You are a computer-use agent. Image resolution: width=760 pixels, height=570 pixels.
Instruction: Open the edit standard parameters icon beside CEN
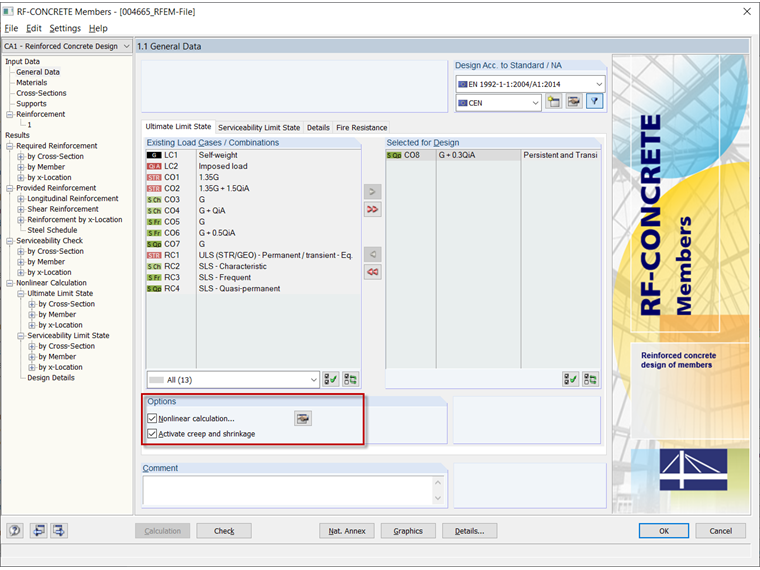574,102
